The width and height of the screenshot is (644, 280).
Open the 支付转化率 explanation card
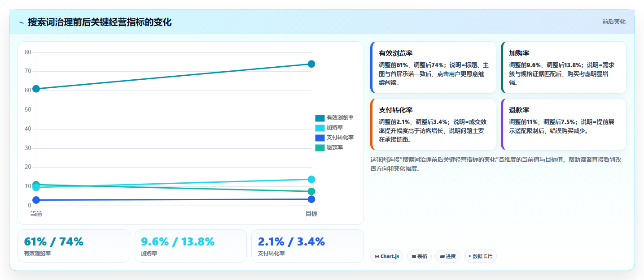[433, 124]
